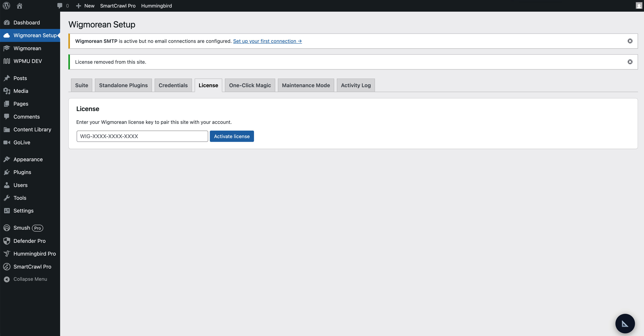The width and height of the screenshot is (644, 336).
Task: Go to the Media menu item
Action: coord(30,91)
